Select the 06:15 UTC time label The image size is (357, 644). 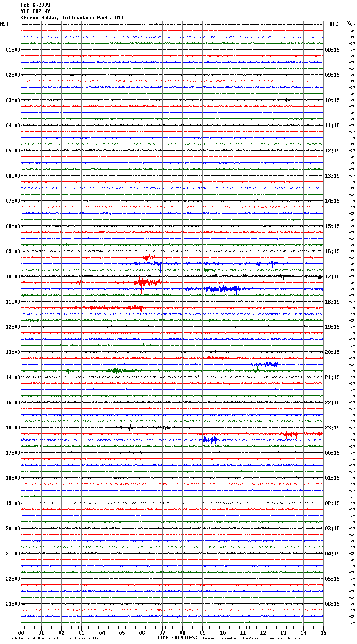click(x=332, y=604)
